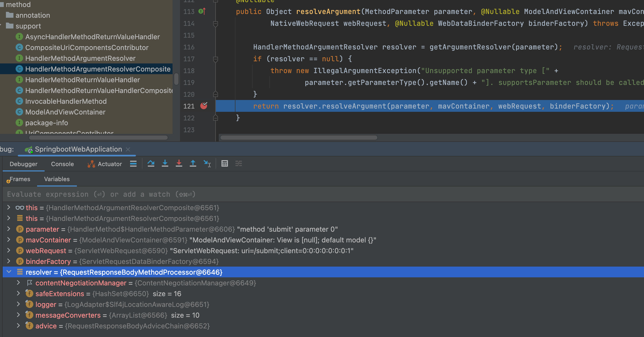644x337 pixels.
Task: Collapse the fold marker at line 114
Action: pos(215,24)
